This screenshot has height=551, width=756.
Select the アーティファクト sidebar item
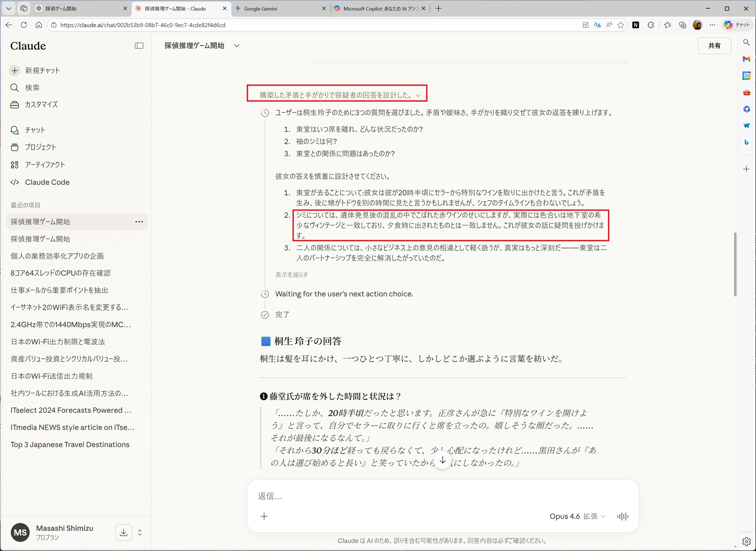44,165
